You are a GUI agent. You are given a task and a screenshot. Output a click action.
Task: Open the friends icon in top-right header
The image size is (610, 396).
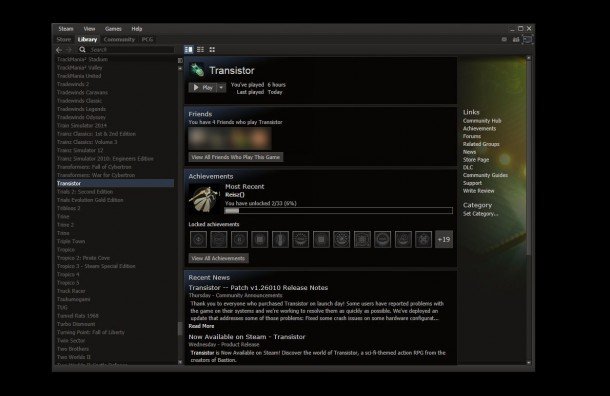[516, 39]
